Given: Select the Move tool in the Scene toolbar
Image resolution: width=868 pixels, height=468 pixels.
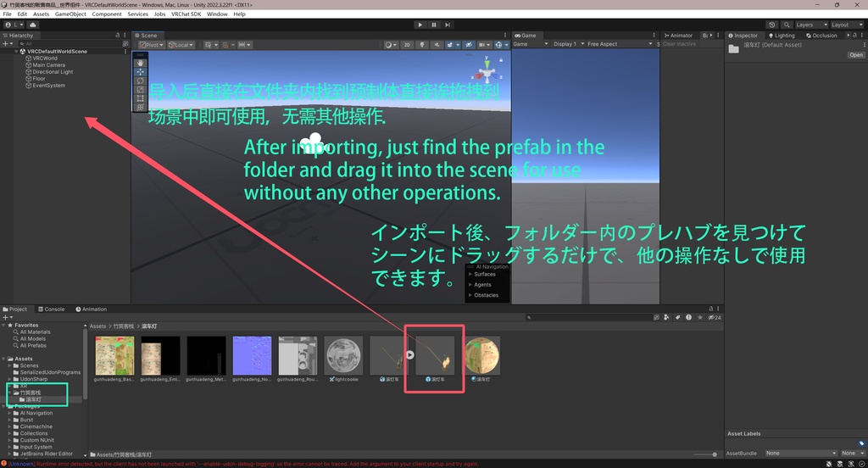Looking at the screenshot, I should (x=140, y=72).
